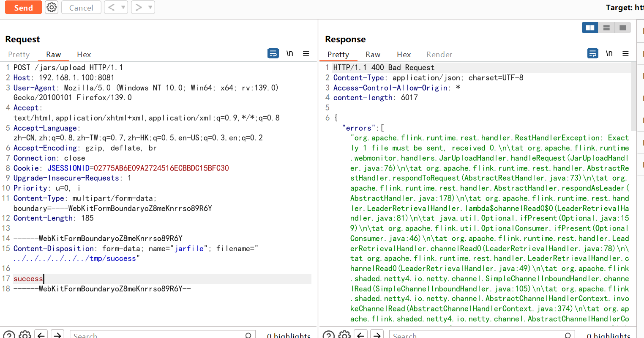Click the Connection: close header line
The height and width of the screenshot is (338, 644).
pos(49,158)
